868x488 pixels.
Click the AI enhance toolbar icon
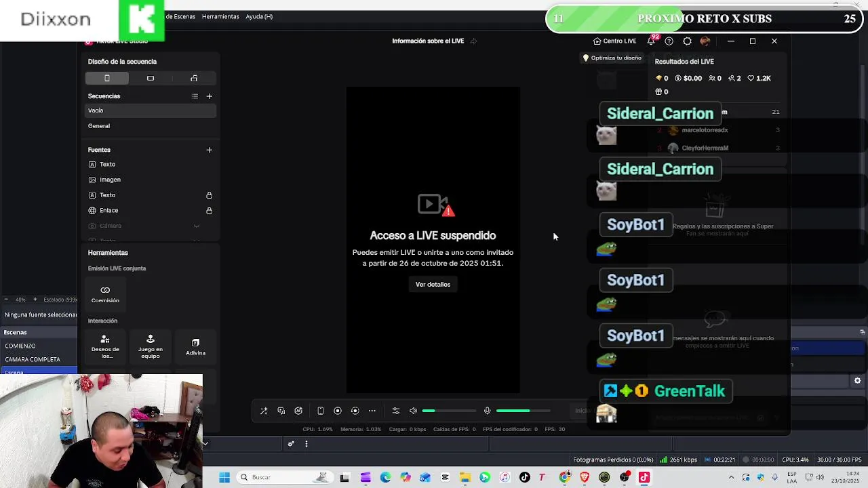click(298, 411)
